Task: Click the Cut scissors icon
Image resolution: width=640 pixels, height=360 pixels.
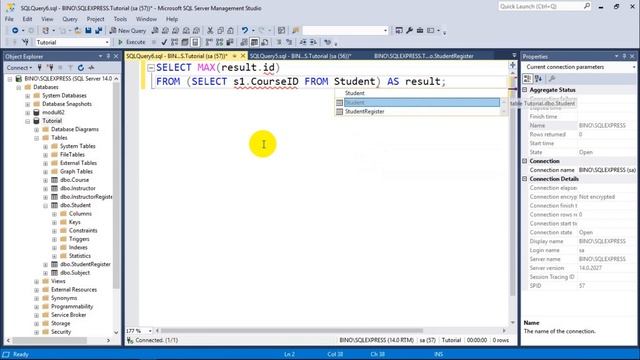Action: (x=210, y=31)
